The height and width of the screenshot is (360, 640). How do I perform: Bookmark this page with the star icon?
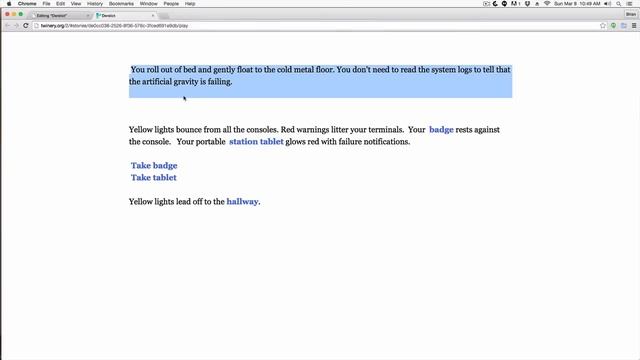(603, 26)
